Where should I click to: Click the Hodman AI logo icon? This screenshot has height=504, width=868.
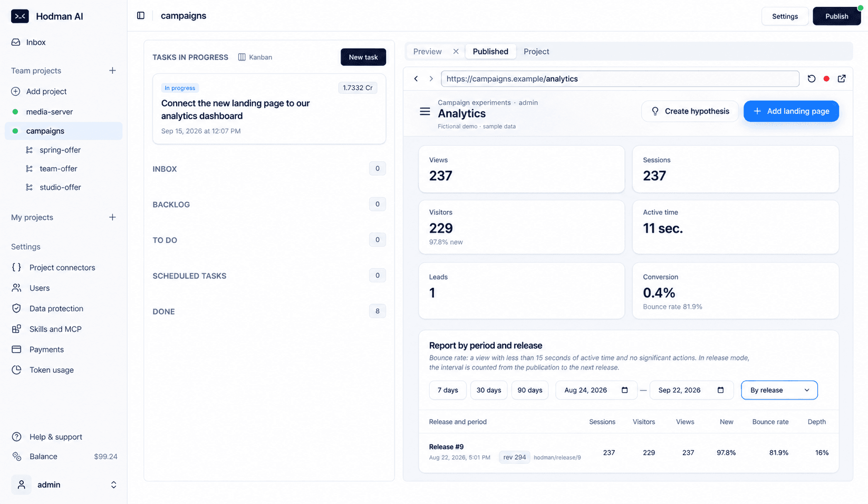pyautogui.click(x=20, y=16)
